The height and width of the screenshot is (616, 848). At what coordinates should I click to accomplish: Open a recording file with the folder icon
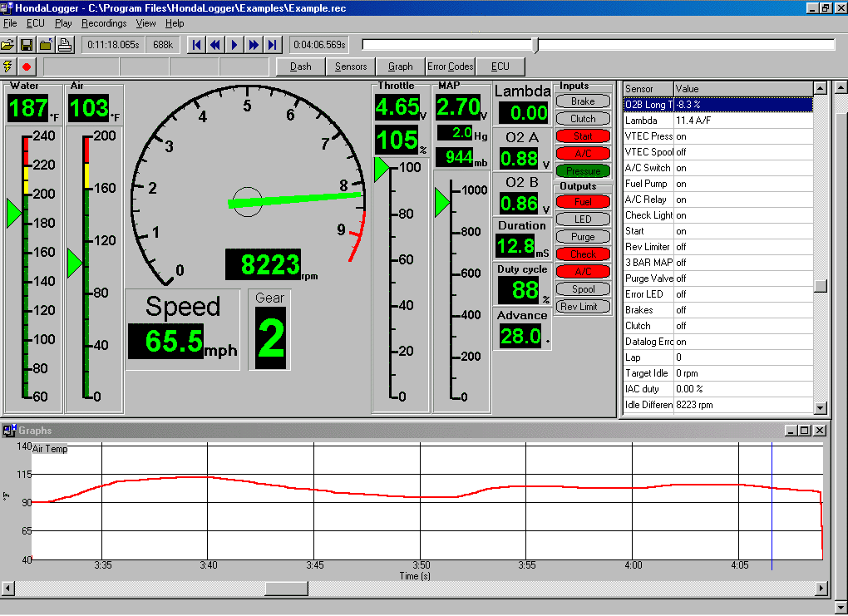(x=8, y=45)
